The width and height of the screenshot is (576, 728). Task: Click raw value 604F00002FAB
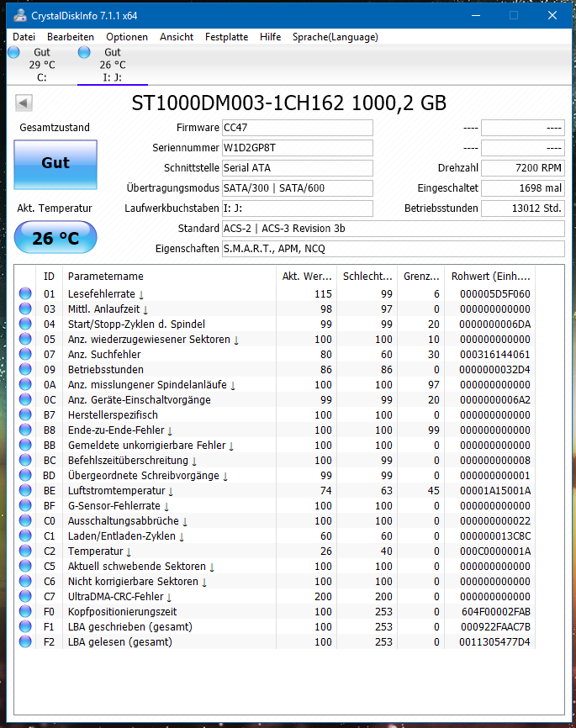pyautogui.click(x=496, y=612)
